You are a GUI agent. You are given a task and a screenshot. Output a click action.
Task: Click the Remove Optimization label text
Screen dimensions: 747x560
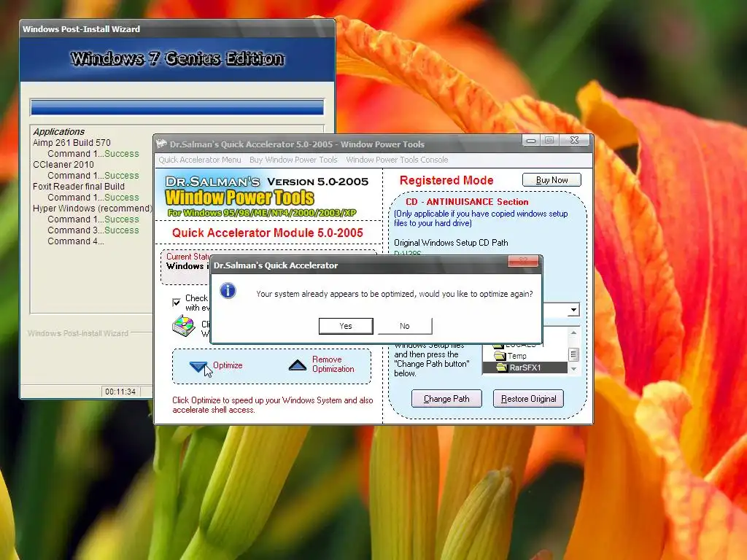(x=333, y=365)
